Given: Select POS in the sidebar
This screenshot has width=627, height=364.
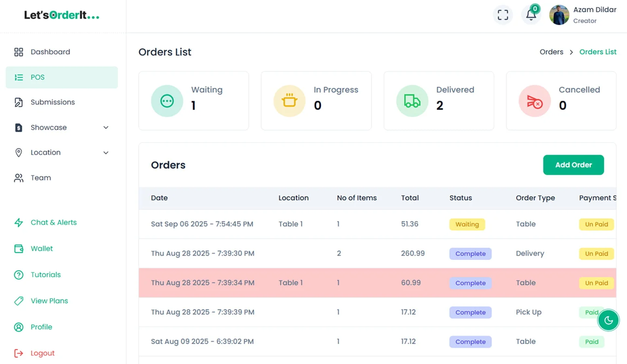Looking at the screenshot, I should 37,77.
